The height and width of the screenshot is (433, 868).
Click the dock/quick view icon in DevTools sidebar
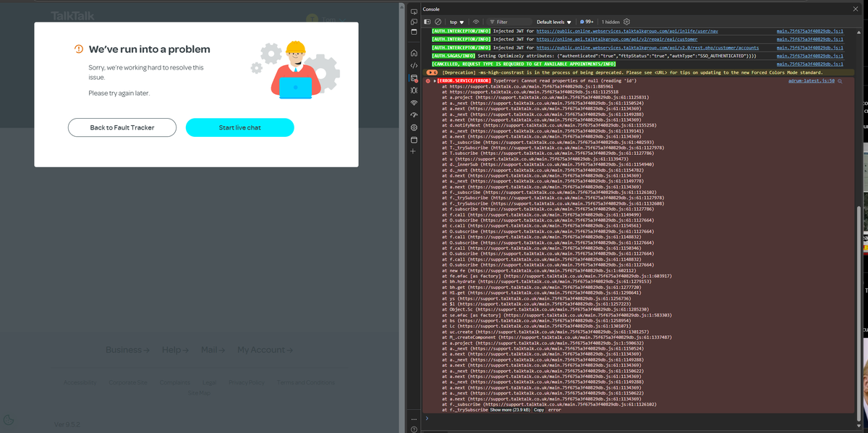pyautogui.click(x=414, y=33)
